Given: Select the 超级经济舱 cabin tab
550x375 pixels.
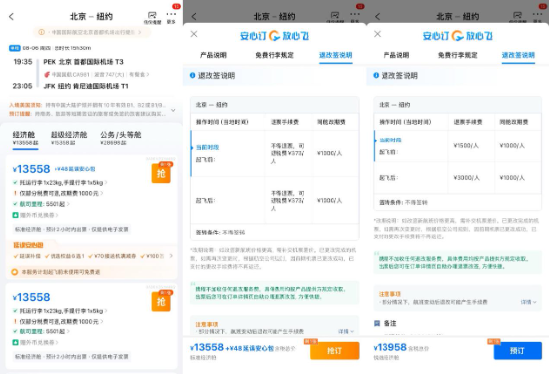Looking at the screenshot, I should coord(69,138).
